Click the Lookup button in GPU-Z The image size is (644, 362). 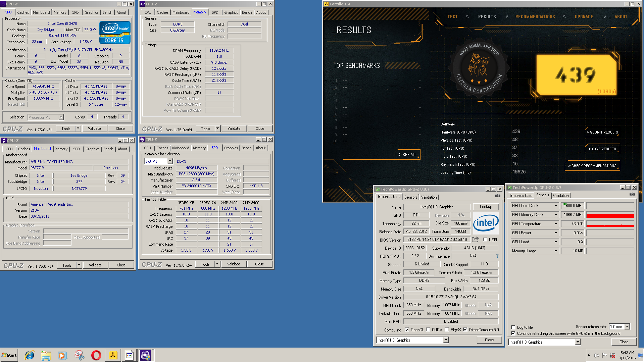[486, 207]
